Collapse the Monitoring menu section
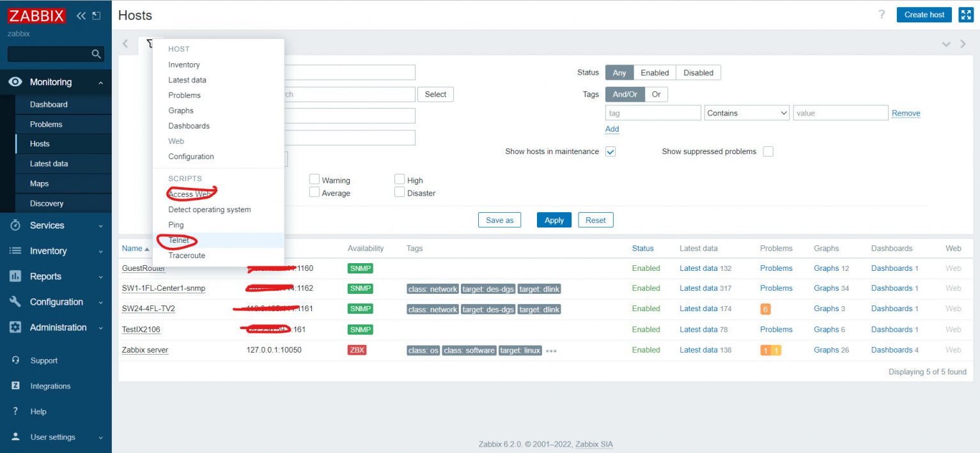Screen dimensions: 980x453 pos(101,82)
